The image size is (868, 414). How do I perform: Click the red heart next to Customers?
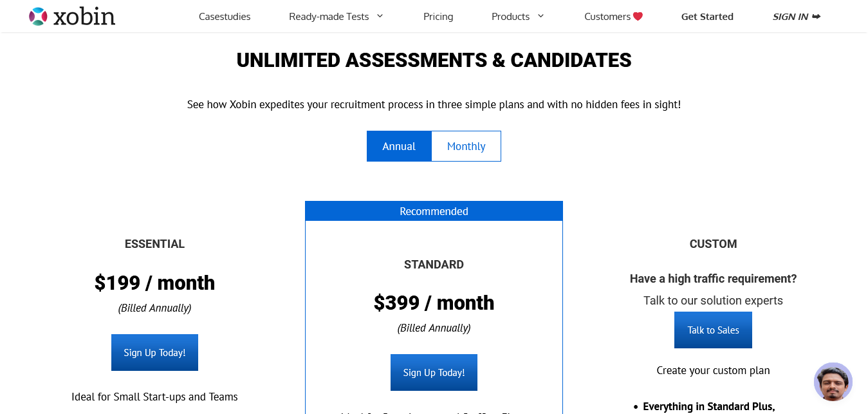(638, 17)
